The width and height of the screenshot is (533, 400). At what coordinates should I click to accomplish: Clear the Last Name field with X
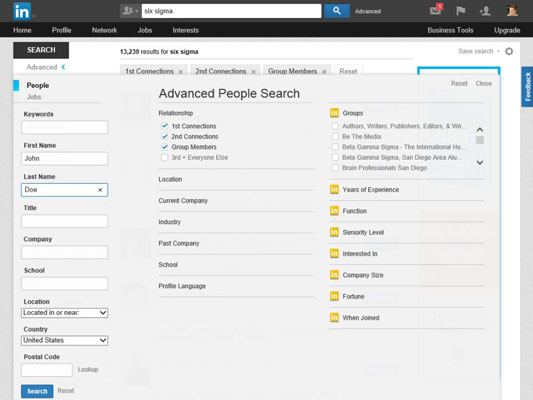(100, 190)
